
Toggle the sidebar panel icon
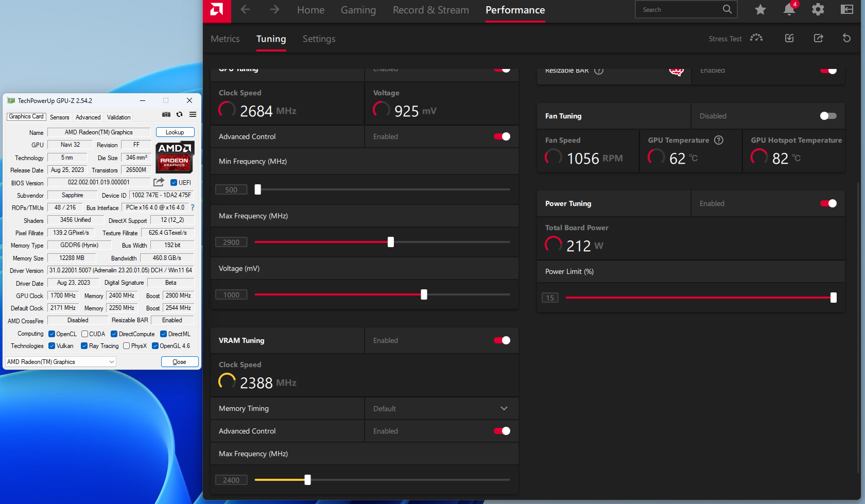pos(847,10)
